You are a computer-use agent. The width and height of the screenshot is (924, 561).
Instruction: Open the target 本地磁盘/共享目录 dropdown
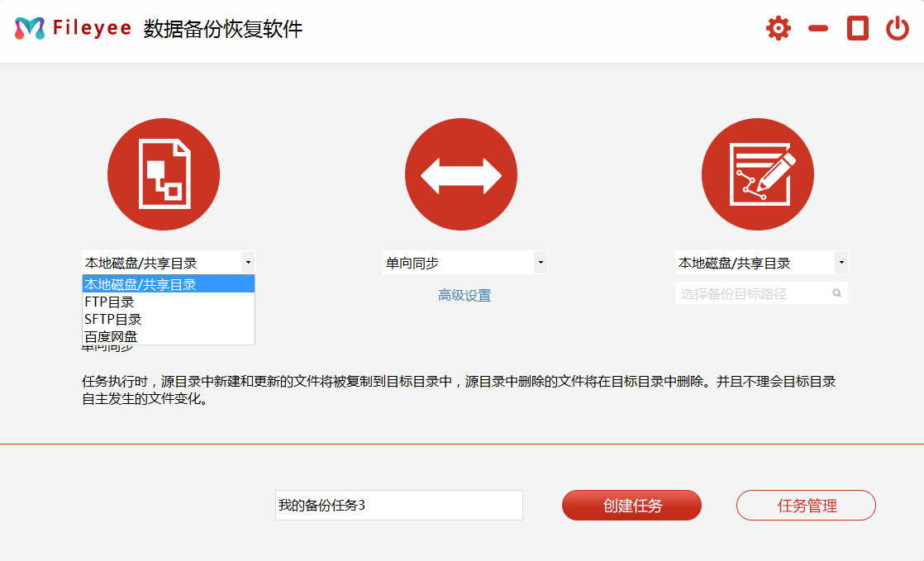click(x=841, y=263)
